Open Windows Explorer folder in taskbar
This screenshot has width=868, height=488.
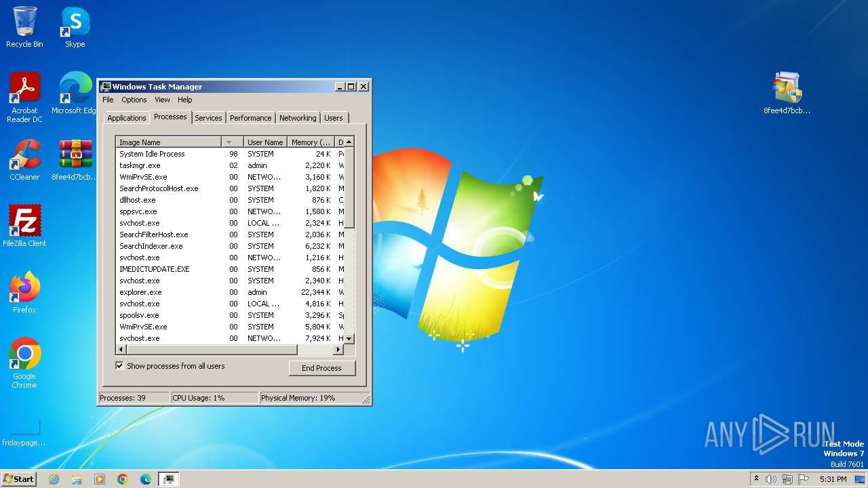[77, 479]
